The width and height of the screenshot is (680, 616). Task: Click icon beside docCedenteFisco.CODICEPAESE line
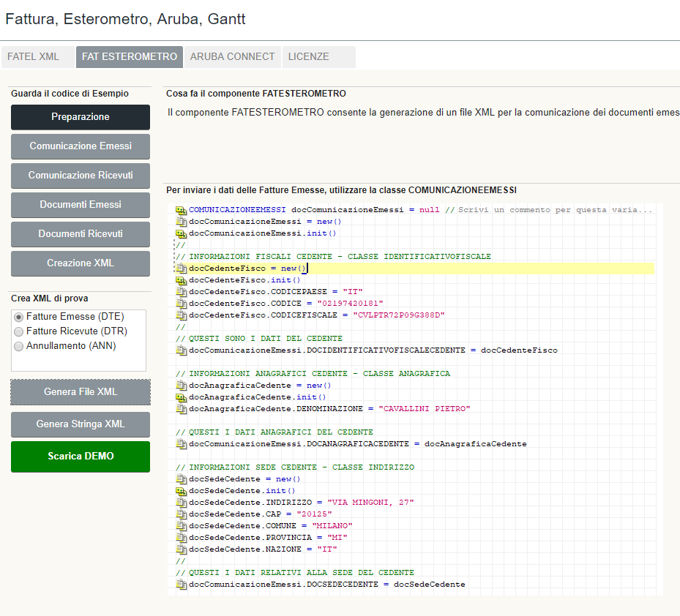(x=181, y=292)
